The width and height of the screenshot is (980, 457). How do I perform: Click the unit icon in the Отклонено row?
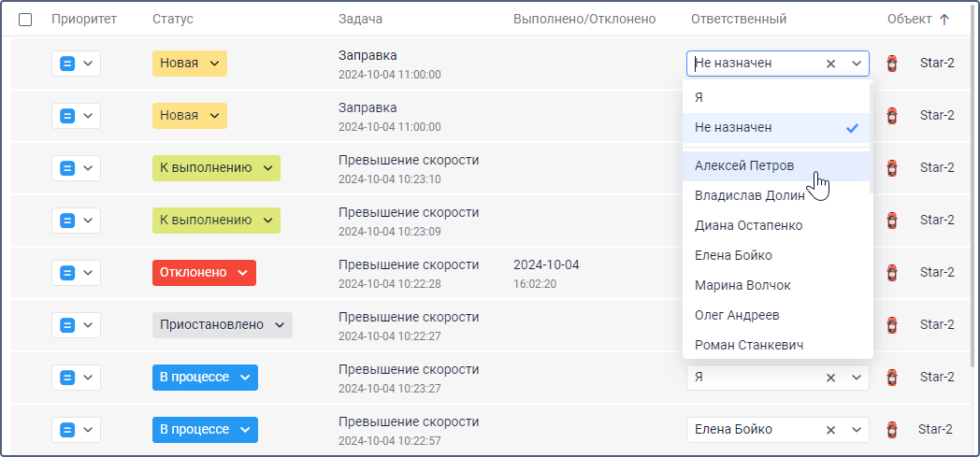pos(891,273)
